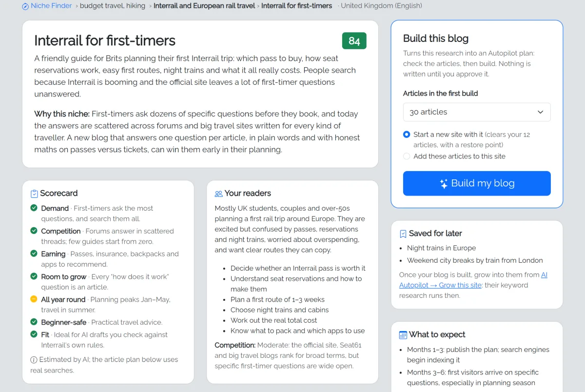585x392 pixels.
Task: Select Start a new site with it
Action: [407, 134]
